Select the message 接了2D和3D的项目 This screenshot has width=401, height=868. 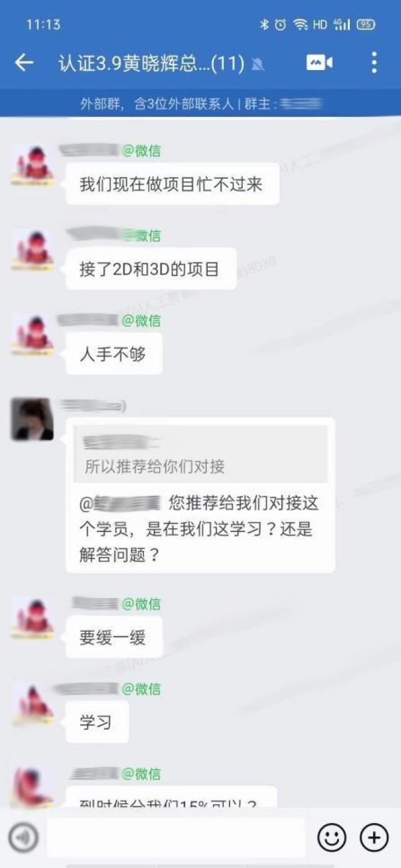click(151, 269)
